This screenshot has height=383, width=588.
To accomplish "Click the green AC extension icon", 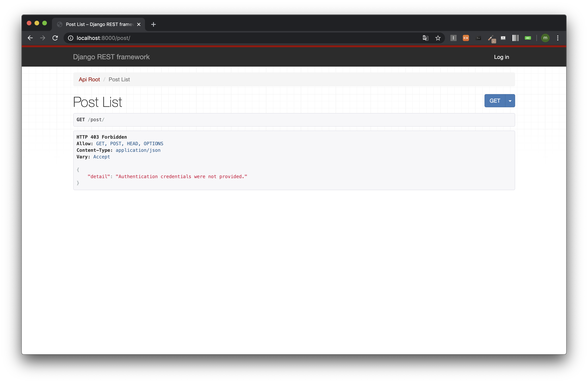I will pos(528,38).
